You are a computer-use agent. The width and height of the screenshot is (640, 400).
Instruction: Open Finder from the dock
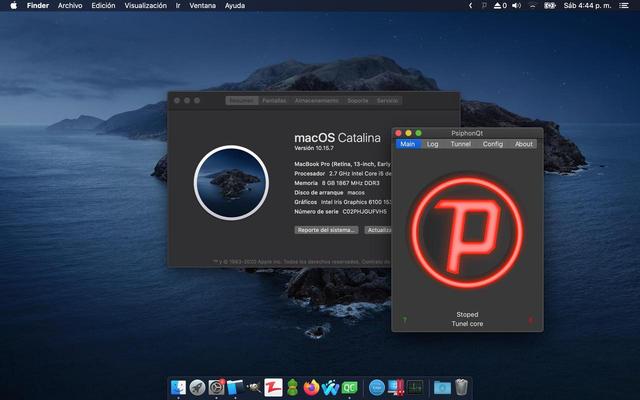click(178, 387)
